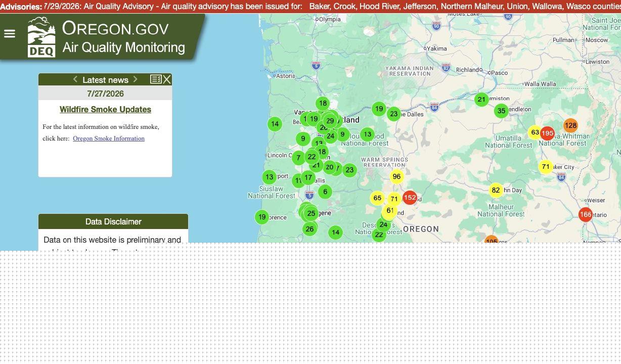Select the red 152 AQI marker

410,198
